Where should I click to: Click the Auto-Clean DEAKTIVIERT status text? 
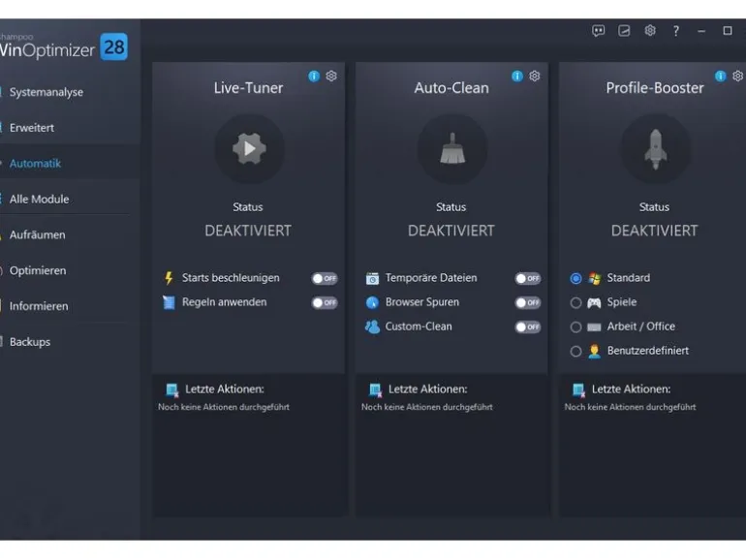(451, 231)
